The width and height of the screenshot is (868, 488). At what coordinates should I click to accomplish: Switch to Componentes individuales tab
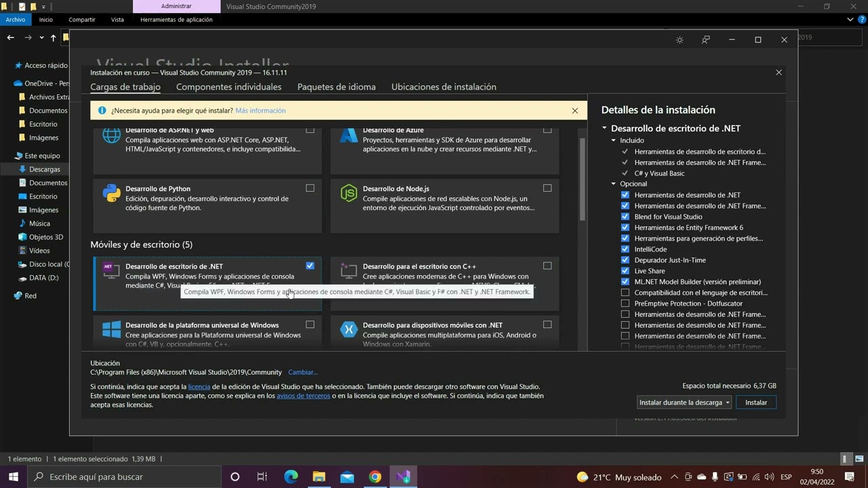229,87
